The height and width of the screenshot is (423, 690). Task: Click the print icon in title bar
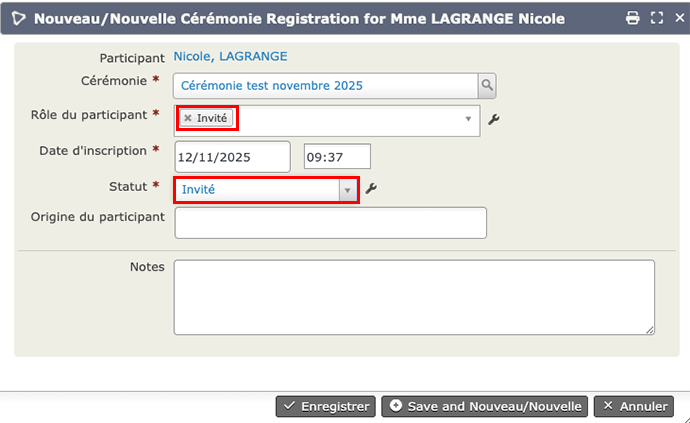pos(632,18)
